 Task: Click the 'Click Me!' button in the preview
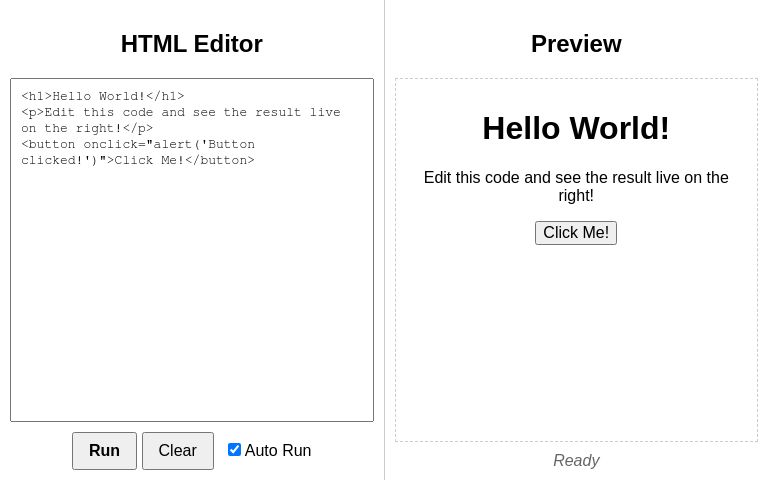(576, 233)
